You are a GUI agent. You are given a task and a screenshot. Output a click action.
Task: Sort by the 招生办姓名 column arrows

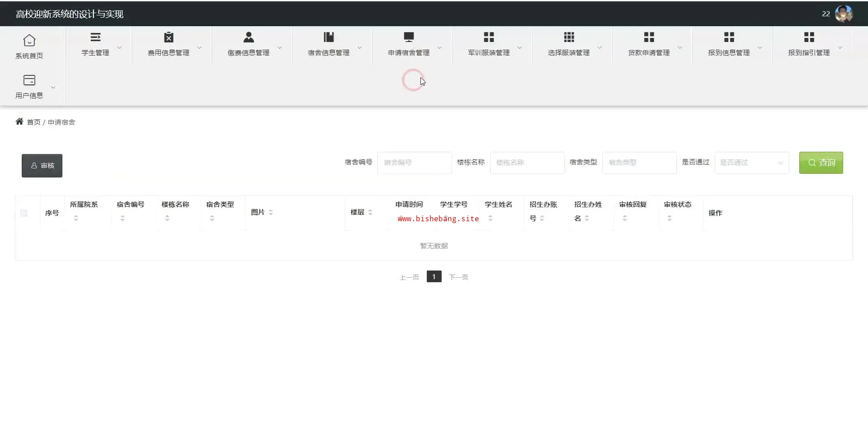click(587, 219)
